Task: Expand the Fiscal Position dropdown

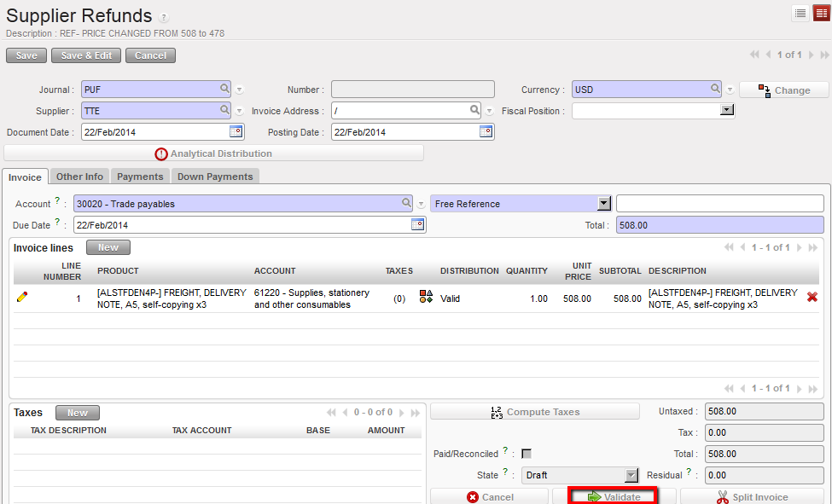Action: tap(726, 110)
